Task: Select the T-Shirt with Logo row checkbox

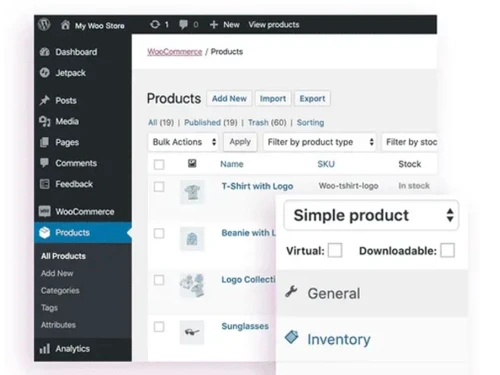Action: tap(159, 187)
